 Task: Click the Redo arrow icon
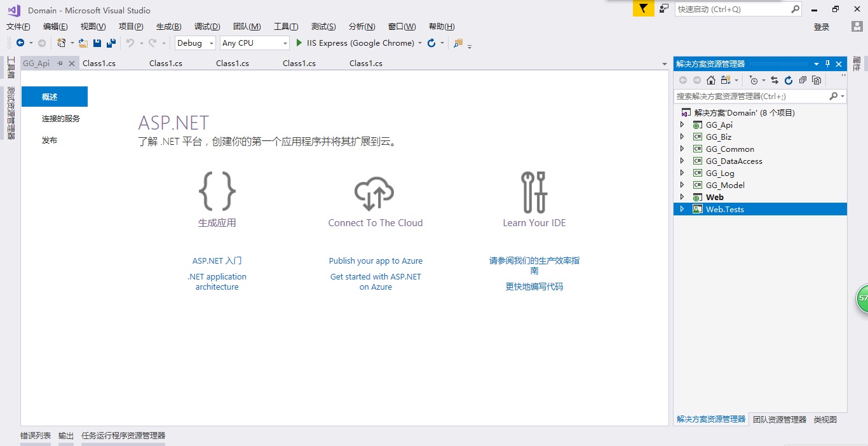pyautogui.click(x=153, y=43)
